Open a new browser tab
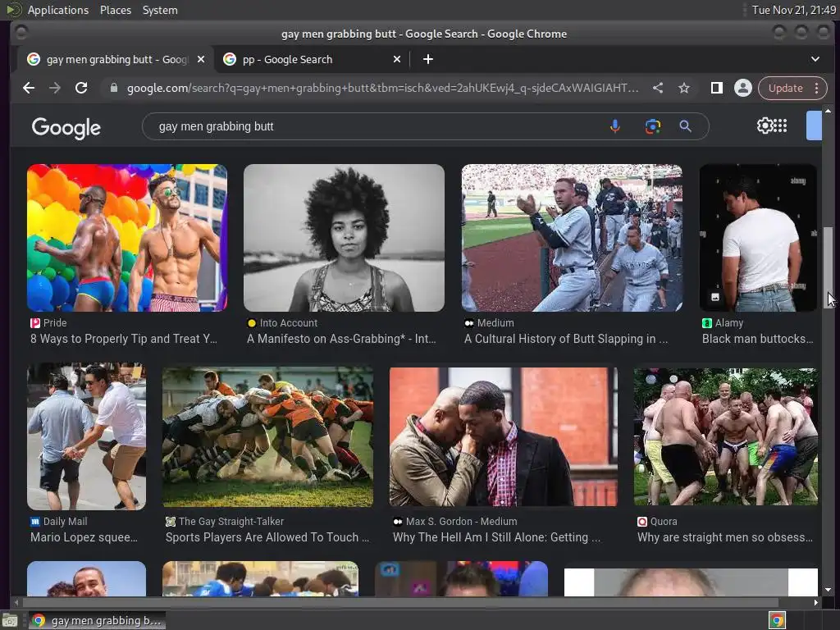This screenshot has width=840, height=630. (427, 59)
